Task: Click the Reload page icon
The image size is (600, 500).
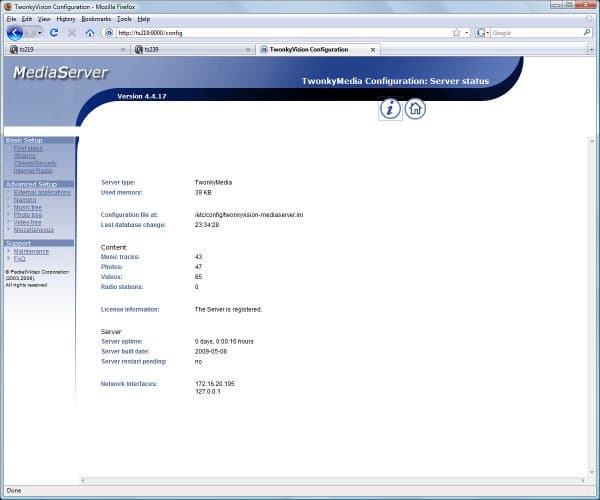Action: (54, 33)
